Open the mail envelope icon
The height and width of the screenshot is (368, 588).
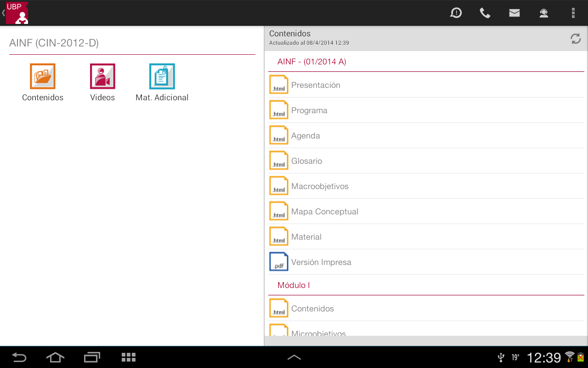514,13
